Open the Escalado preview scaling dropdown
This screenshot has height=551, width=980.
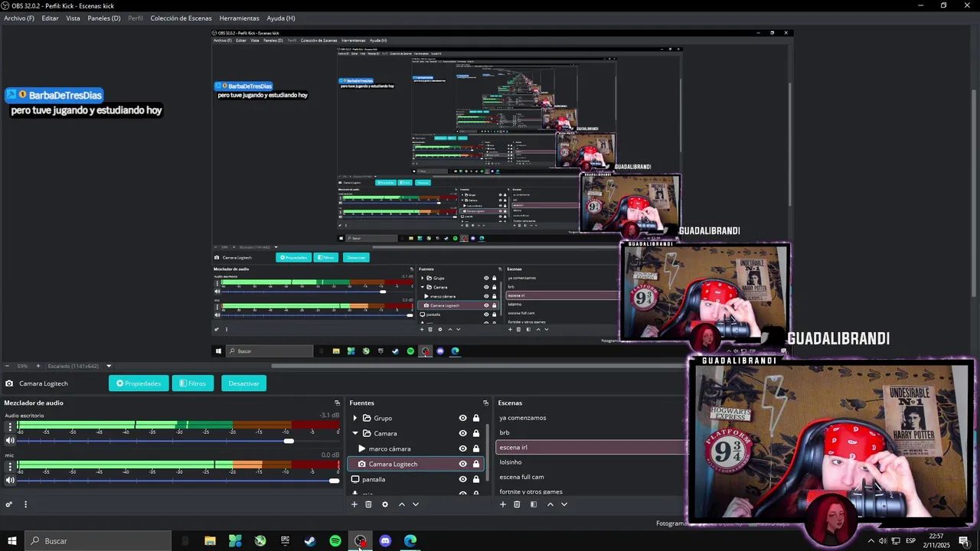point(80,366)
